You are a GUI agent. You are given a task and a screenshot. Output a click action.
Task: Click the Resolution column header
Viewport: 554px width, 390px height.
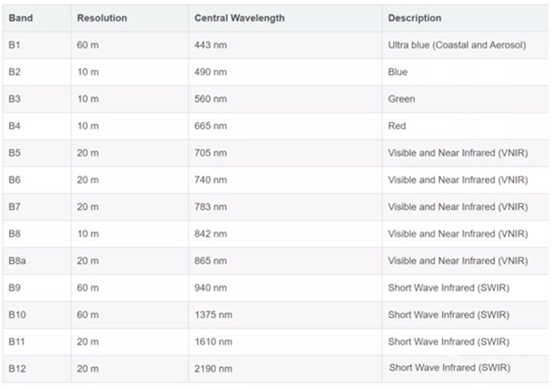pos(102,18)
